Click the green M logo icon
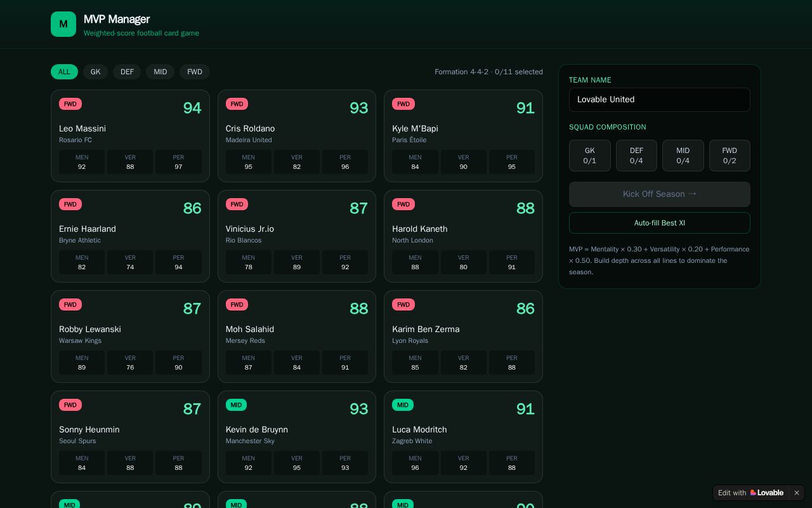This screenshot has height=508, width=812. click(63, 24)
